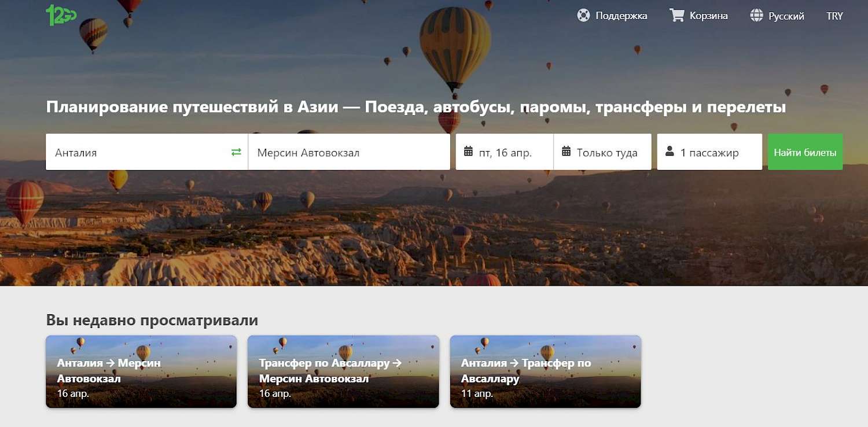The image size is (868, 427).
Task: Click the 12Go logo
Action: (61, 14)
